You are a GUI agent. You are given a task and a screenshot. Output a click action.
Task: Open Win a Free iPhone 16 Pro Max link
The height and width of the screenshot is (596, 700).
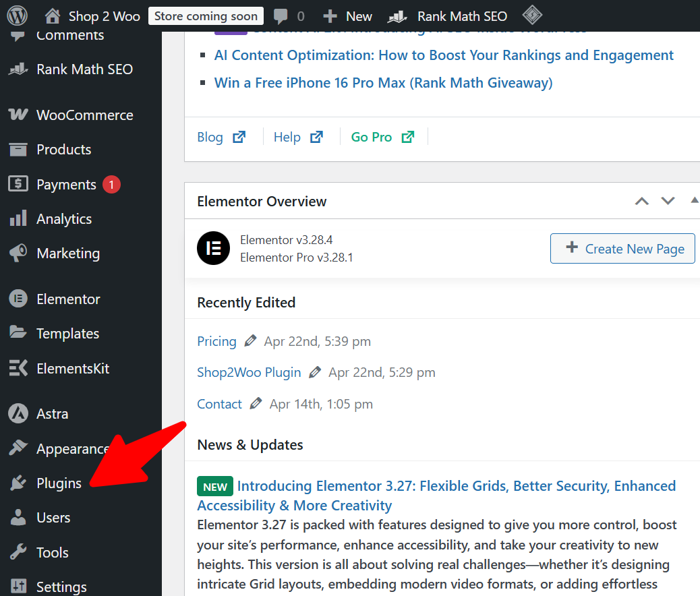(x=384, y=83)
